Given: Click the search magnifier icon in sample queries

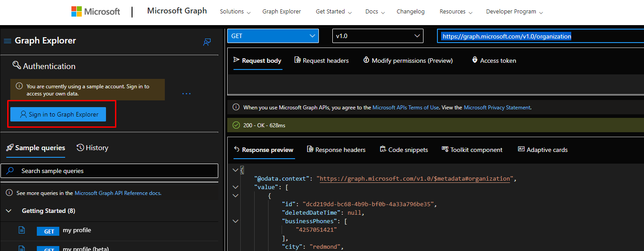Looking at the screenshot, I should pos(10,171).
